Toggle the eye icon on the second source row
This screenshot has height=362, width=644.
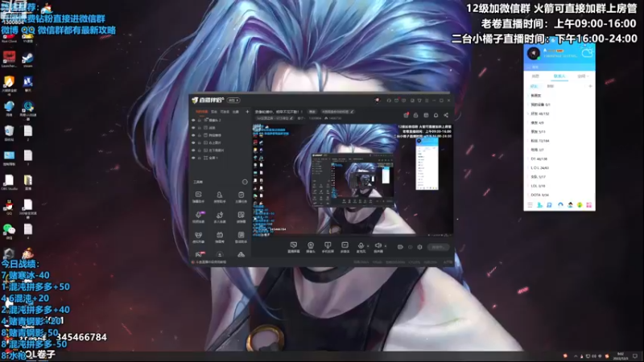[x=193, y=128]
